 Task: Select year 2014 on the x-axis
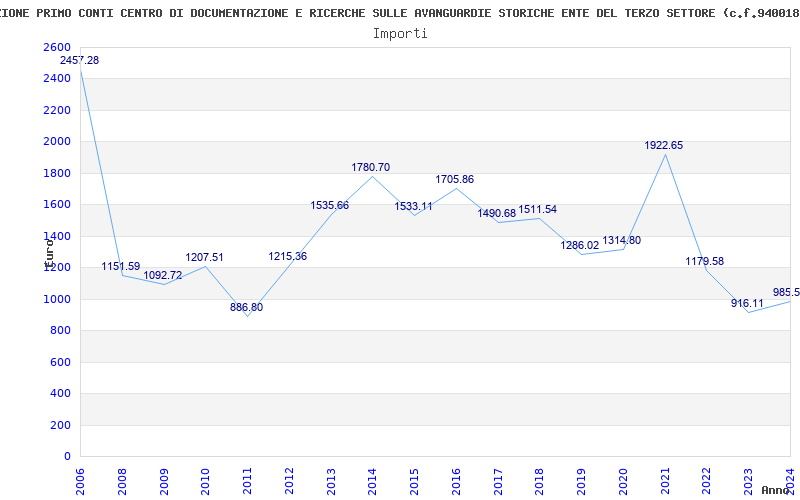click(x=373, y=477)
